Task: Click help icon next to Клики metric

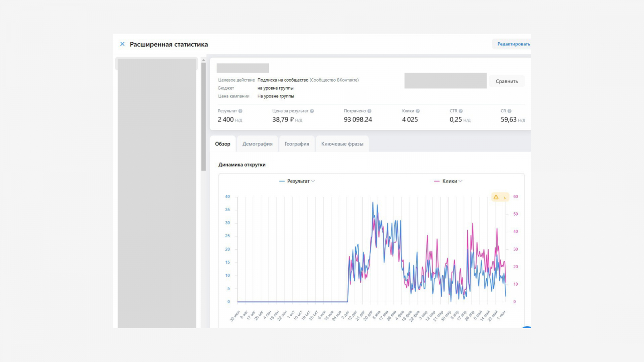Action: point(418,111)
